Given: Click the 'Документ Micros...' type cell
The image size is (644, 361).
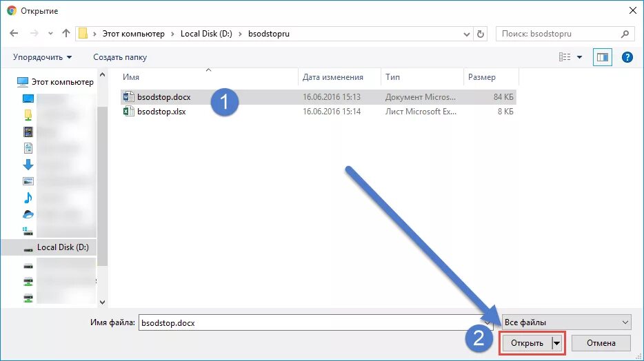Looking at the screenshot, I should (420, 97).
